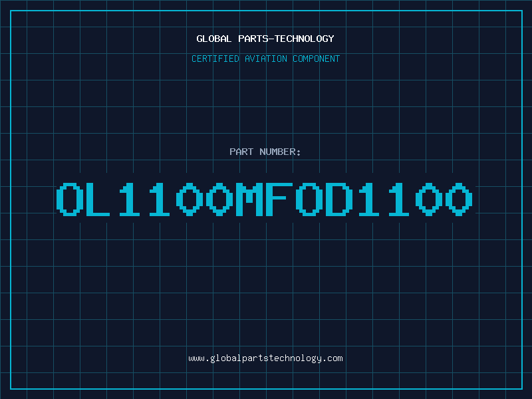Click the GLOBAL PARTS-TECHNOLOGY heading
This screenshot has width=532, height=399.
[265, 39]
